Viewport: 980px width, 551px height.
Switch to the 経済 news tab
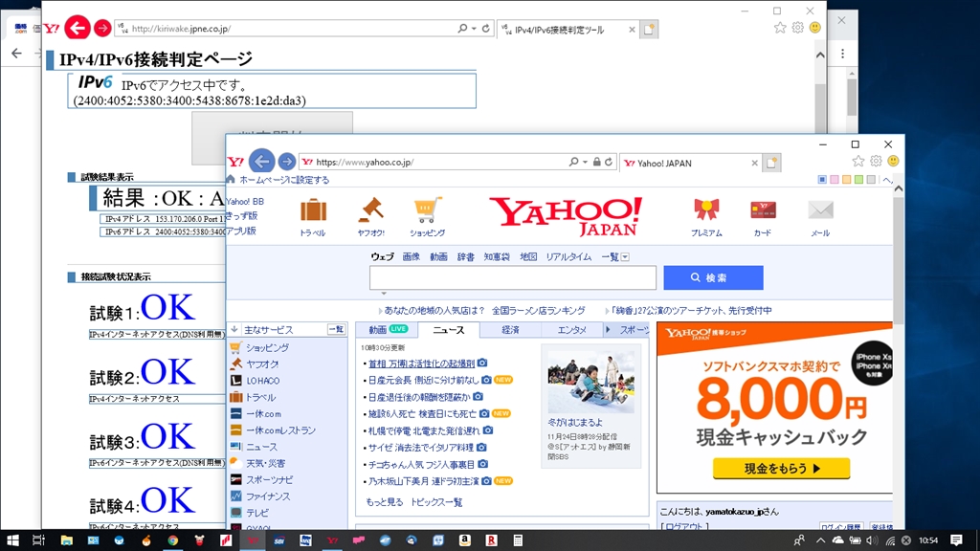510,330
